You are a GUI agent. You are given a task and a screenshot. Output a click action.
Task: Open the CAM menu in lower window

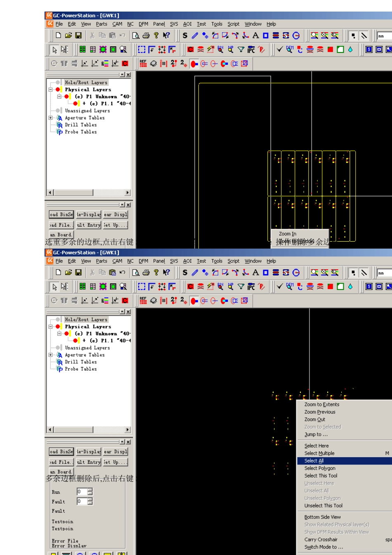[117, 261]
